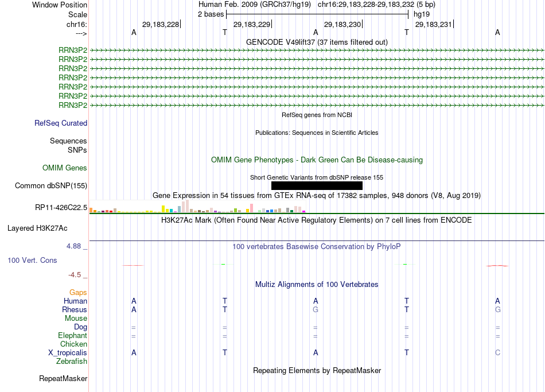Viewport: 545px width, 392px height.
Task: Open Publications: Sequences in Scientific Articles title
Action: (317, 133)
